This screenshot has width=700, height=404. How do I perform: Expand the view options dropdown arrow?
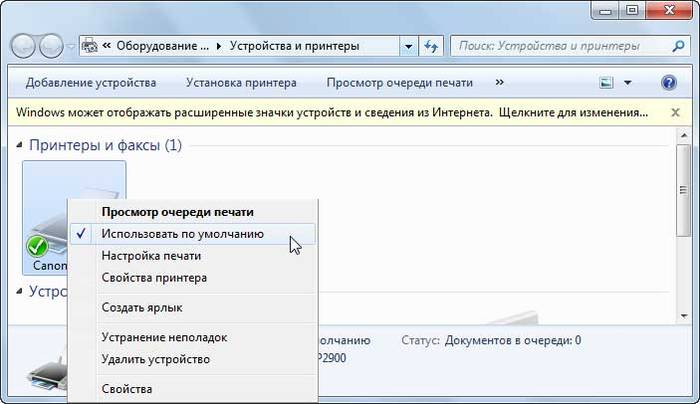pos(628,82)
